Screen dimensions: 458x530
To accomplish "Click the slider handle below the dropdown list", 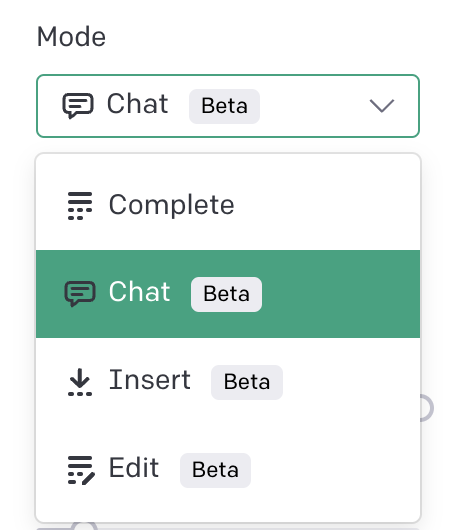I will pos(85,526).
